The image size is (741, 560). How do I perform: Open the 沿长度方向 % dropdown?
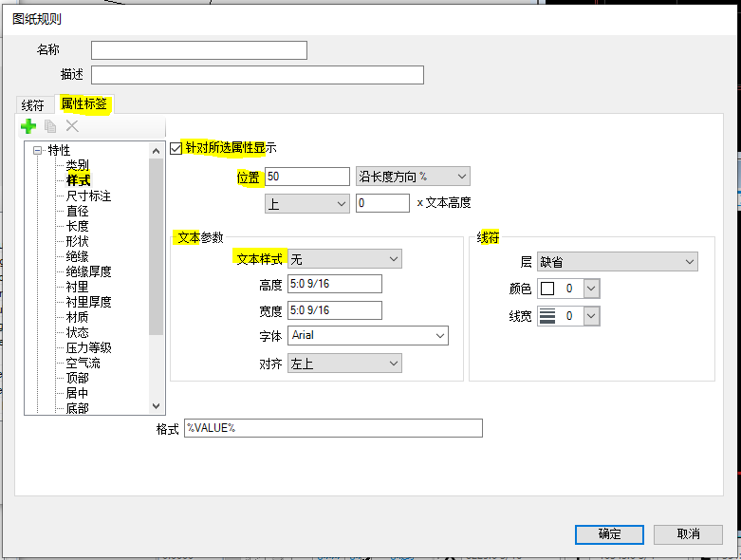(413, 177)
